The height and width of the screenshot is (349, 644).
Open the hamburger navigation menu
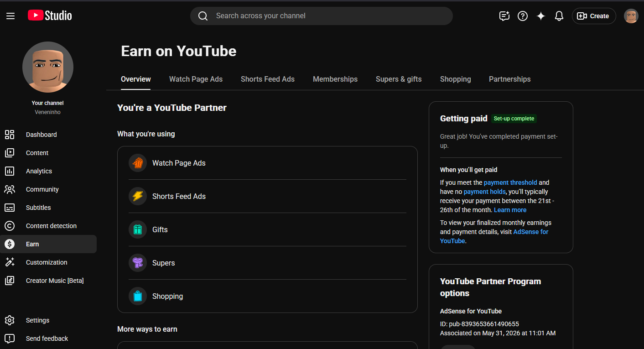click(10, 16)
